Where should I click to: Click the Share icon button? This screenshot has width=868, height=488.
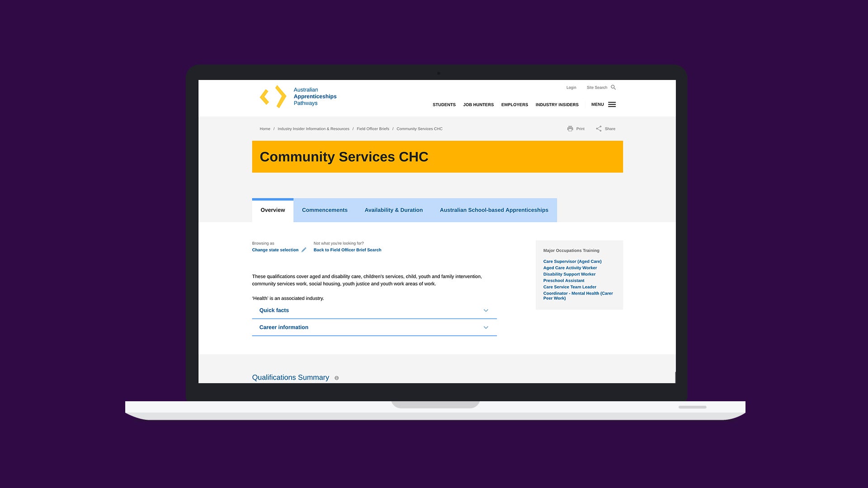click(x=599, y=129)
